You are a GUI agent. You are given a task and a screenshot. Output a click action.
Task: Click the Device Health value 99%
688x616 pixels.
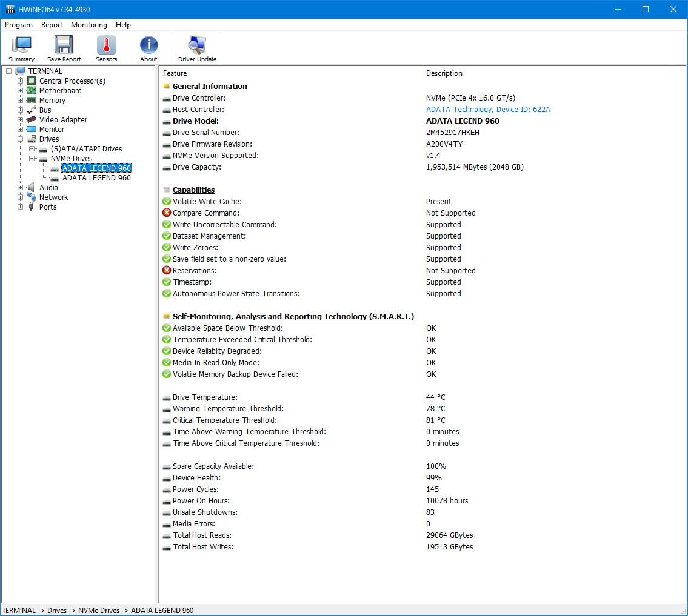point(434,478)
